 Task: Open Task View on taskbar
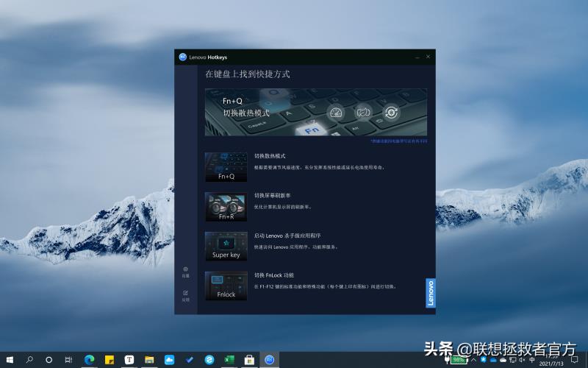pyautogui.click(x=68, y=360)
